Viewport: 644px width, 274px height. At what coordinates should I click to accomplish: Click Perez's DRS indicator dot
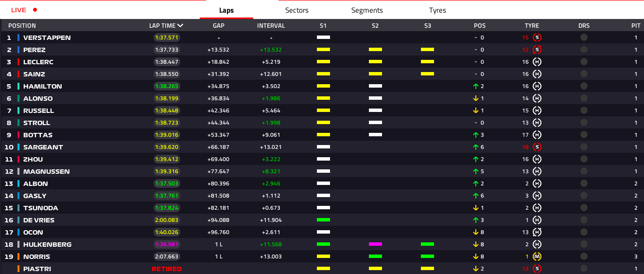tap(584, 50)
